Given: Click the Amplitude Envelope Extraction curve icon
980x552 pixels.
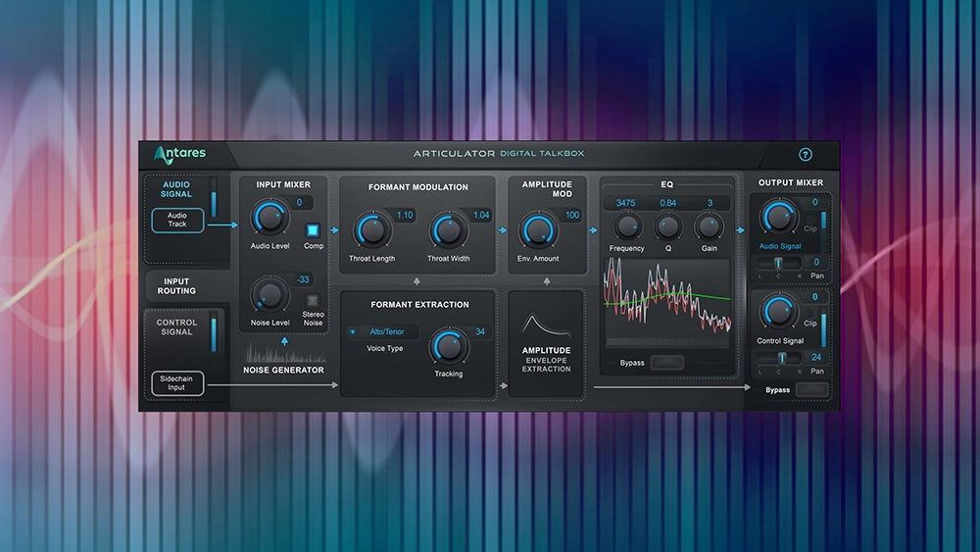Looking at the screenshot, I should pos(546,325).
